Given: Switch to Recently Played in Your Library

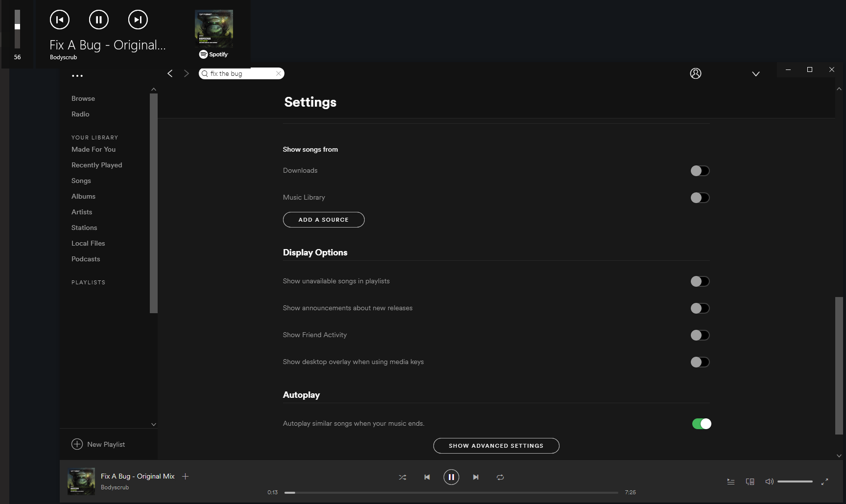Looking at the screenshot, I should pyautogui.click(x=96, y=165).
